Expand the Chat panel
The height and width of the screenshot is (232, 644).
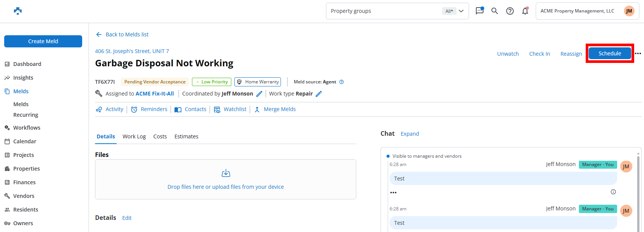(x=410, y=134)
